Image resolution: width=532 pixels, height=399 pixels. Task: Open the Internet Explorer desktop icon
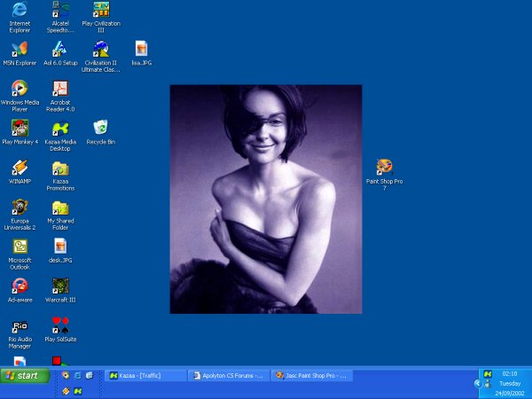coord(20,11)
